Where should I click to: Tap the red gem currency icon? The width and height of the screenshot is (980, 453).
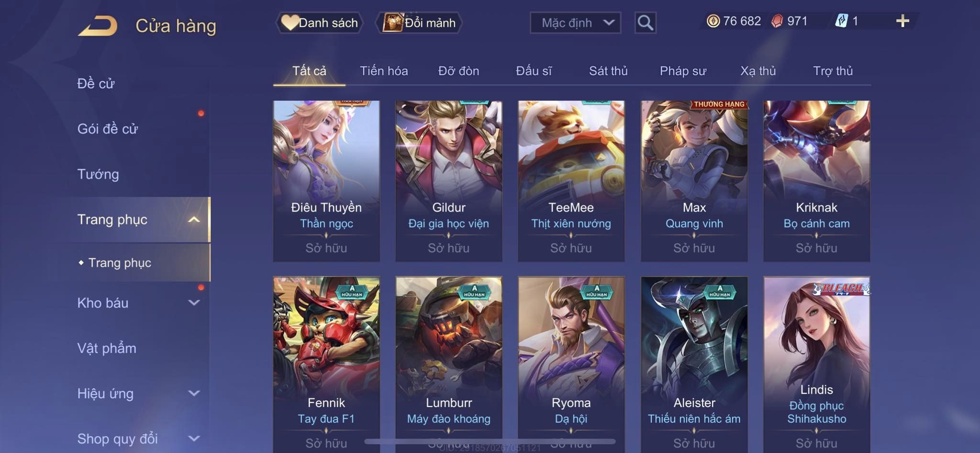coord(777,21)
